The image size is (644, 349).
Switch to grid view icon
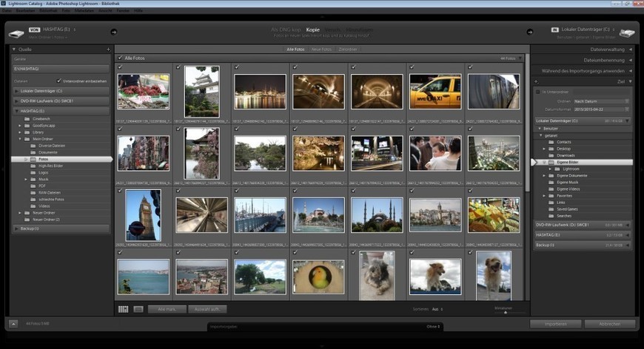point(123,309)
